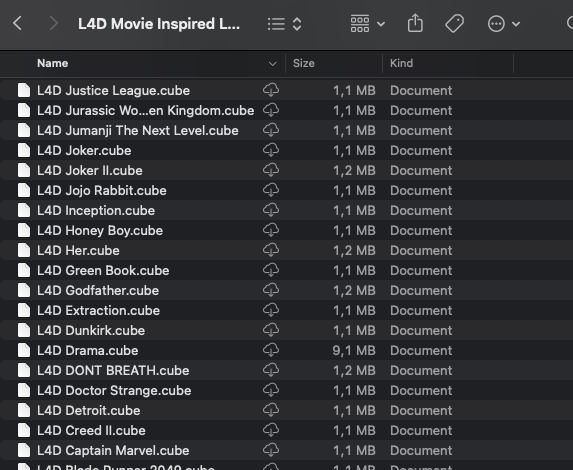Select the L4D Drama.cube file name
The image size is (573, 470).
point(88,350)
